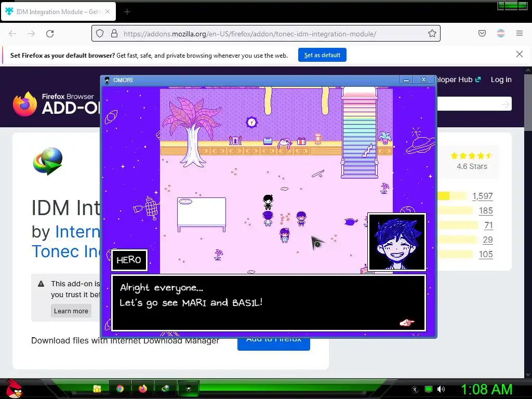Open a new tab with the plus button

click(127, 12)
